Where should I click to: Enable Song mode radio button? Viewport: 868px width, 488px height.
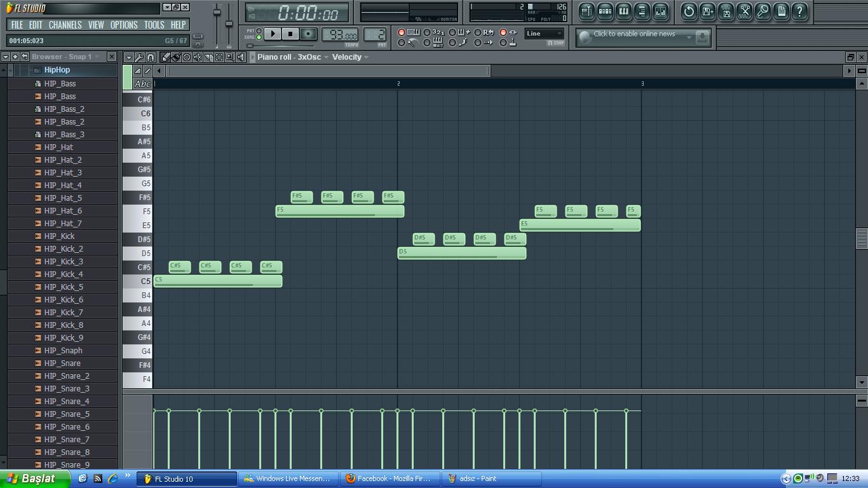pos(259,37)
